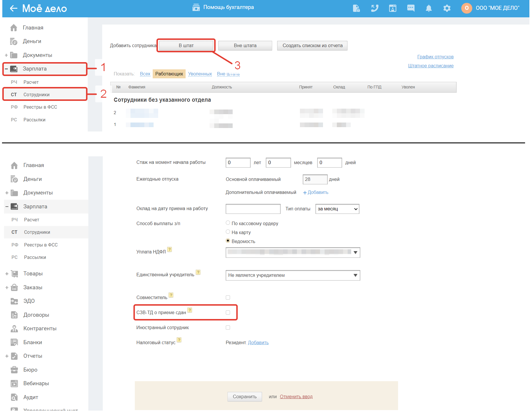Select the Ведомость radio button
The width and height of the screenshot is (532, 419).
coord(228,241)
